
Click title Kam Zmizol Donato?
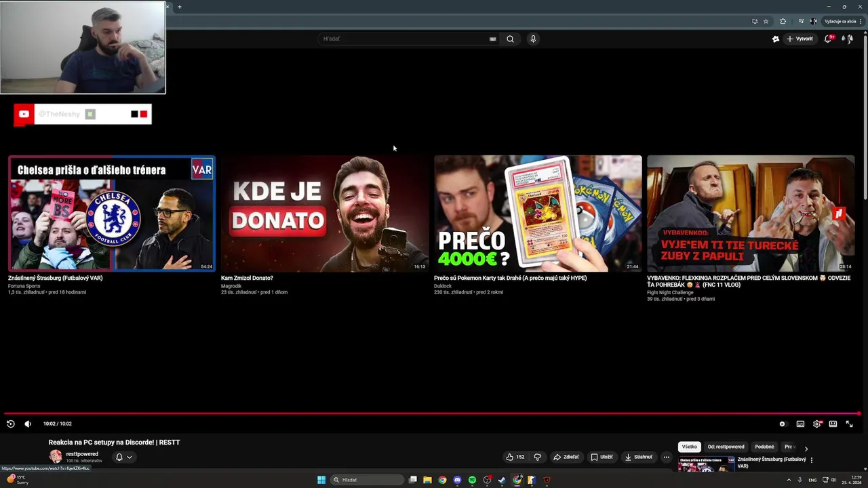point(247,278)
